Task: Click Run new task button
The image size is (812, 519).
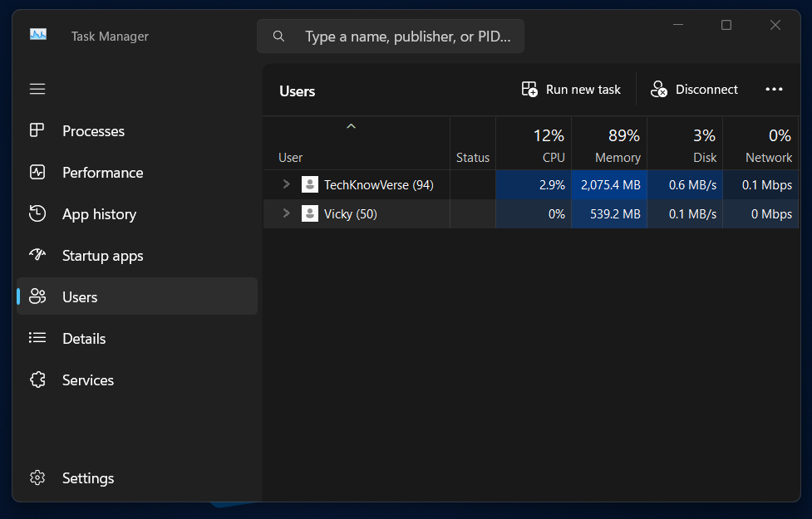Action: point(571,90)
